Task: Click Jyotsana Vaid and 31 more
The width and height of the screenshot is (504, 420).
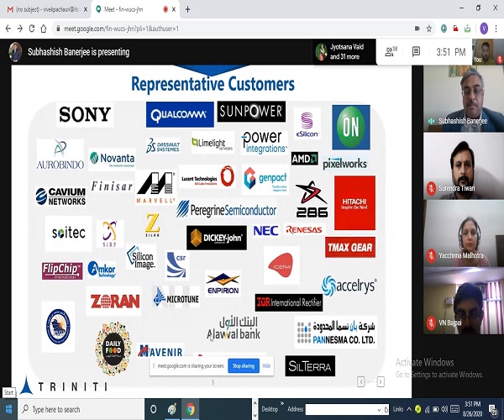Action: click(344, 51)
